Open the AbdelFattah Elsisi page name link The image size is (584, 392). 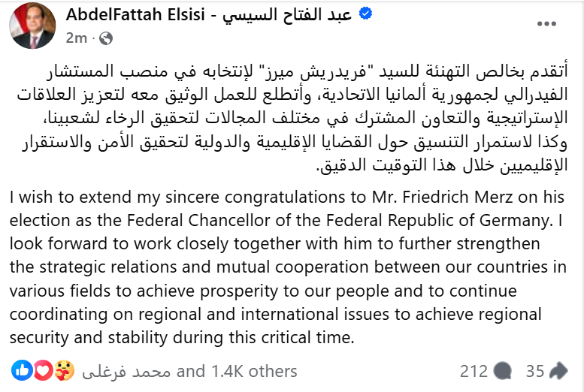[135, 14]
